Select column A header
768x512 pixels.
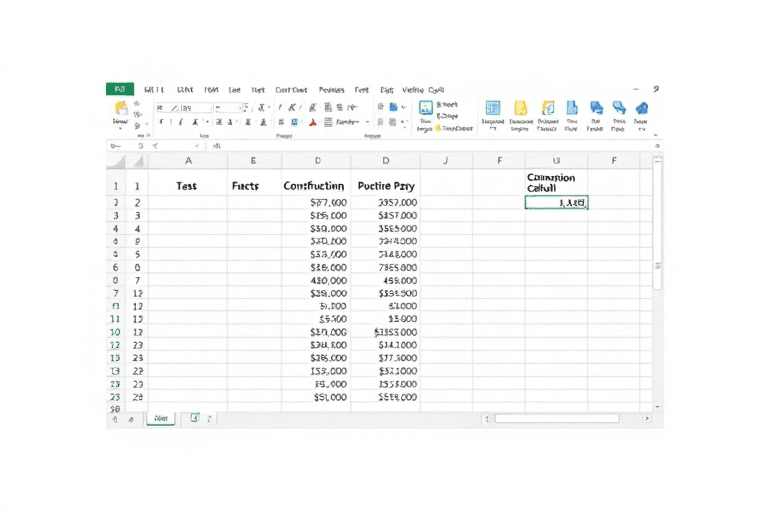tap(188, 161)
